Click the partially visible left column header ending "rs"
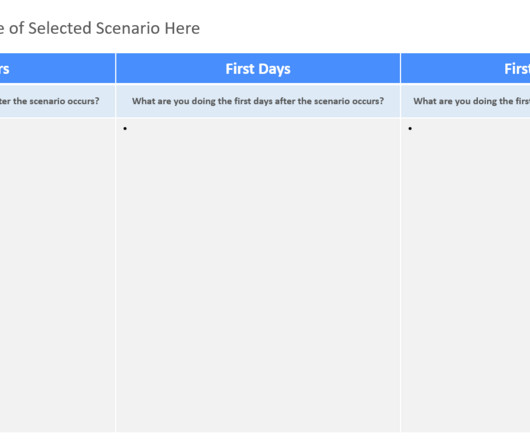Viewport: 530px width, 442px height. 57,68
